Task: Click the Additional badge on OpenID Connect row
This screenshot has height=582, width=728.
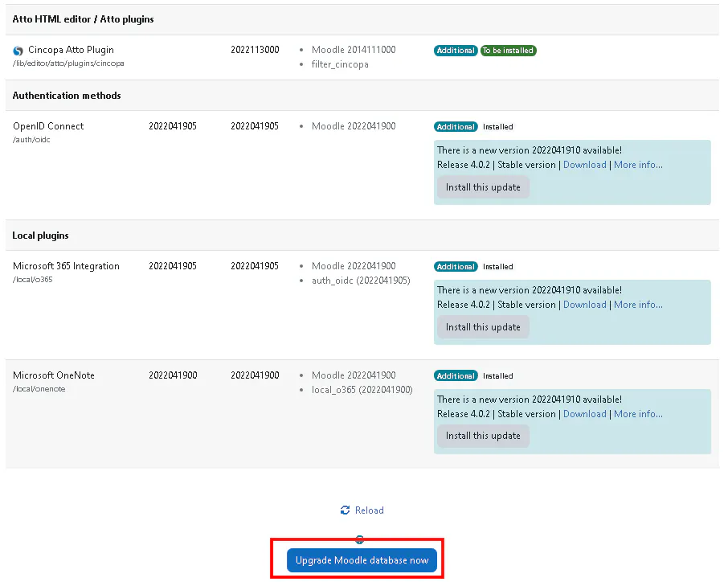Action: point(456,127)
